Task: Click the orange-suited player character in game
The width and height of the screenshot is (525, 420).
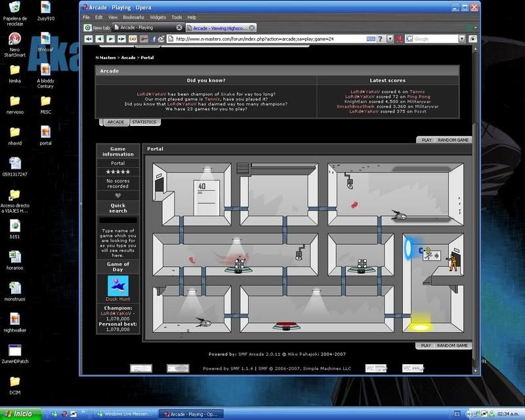Action: (453, 261)
